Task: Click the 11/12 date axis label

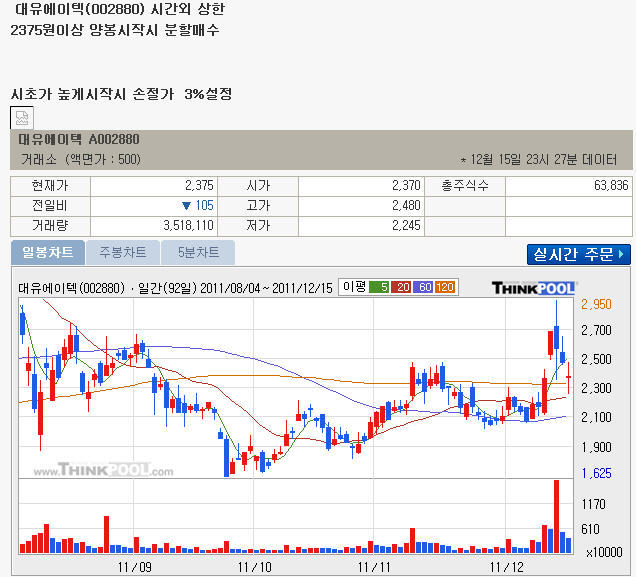Action: 506,567
